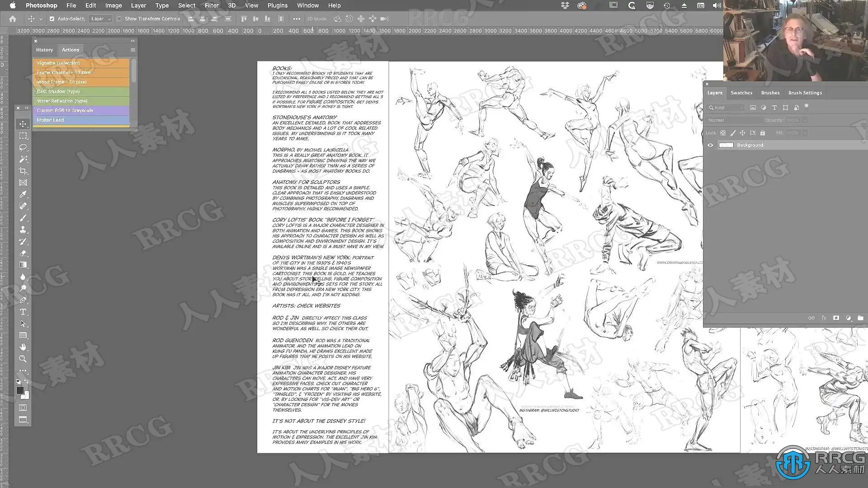The height and width of the screenshot is (488, 868).
Task: Select the Hand tool
Action: 23,347
